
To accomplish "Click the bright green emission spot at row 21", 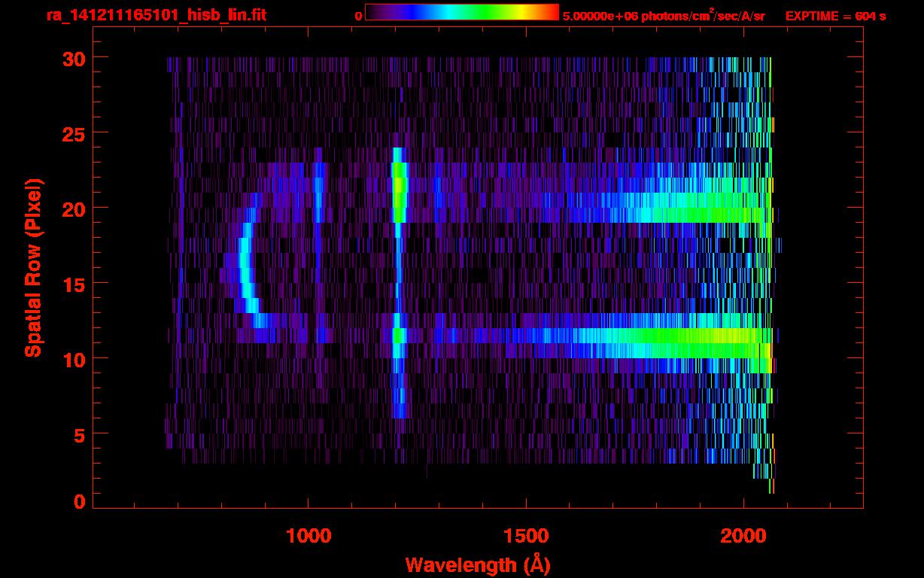I will pos(400,185).
